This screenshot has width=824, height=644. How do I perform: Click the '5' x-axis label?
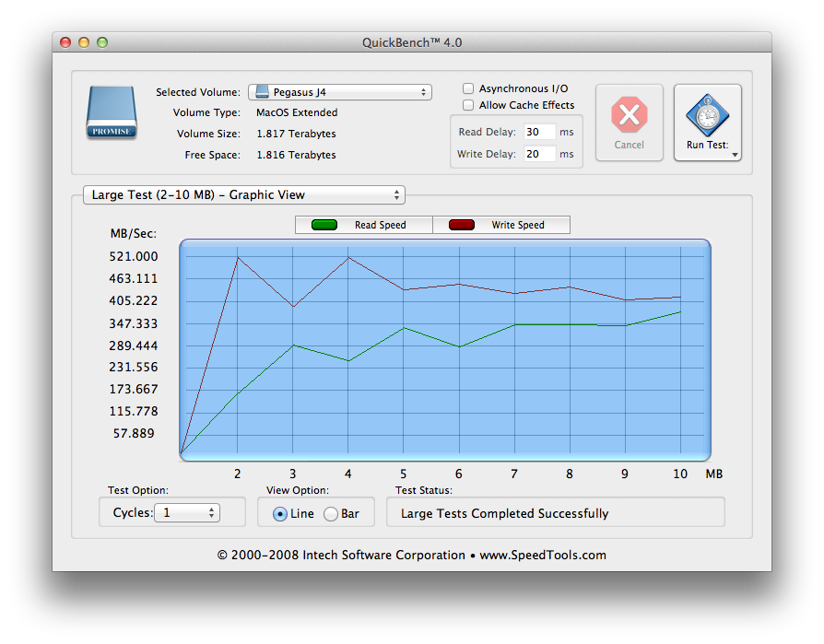(x=403, y=474)
